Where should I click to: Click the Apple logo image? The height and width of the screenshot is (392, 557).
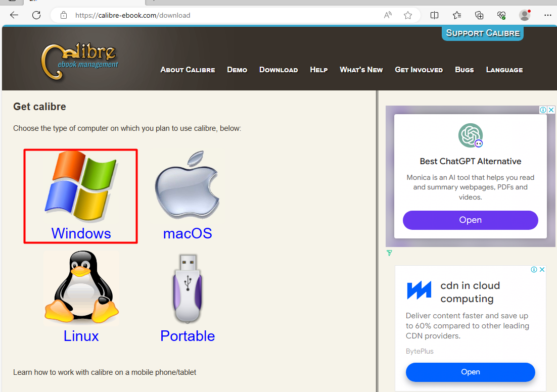(187, 185)
